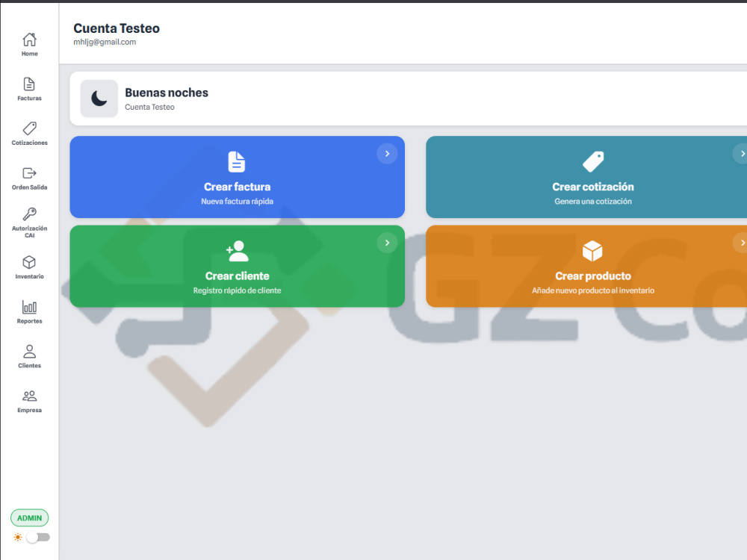Click 'Registro rápido de cliente' subtitle

(238, 290)
